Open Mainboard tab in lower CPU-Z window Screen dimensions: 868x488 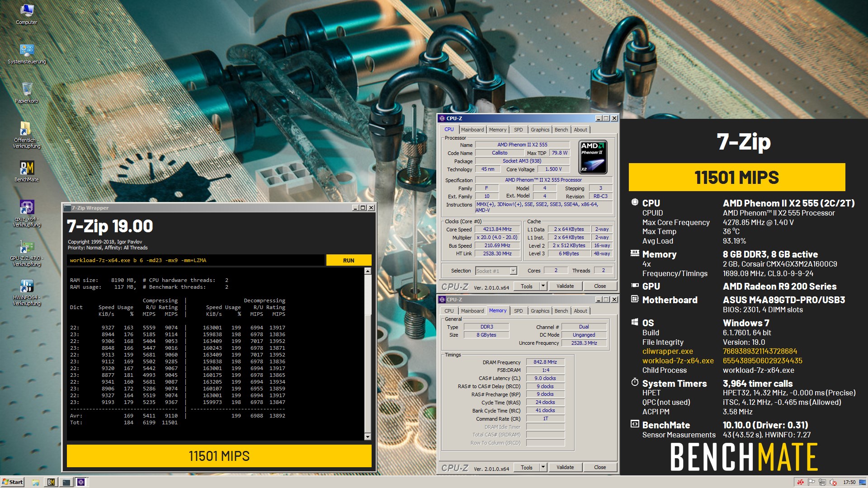pos(472,311)
